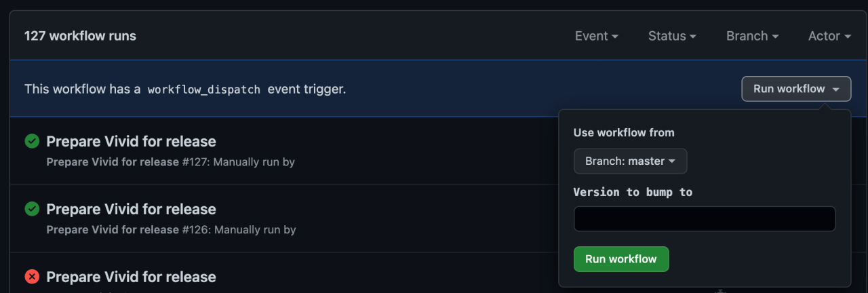868x293 pixels.
Task: Click the green success check icon for run #127
Action: [32, 141]
